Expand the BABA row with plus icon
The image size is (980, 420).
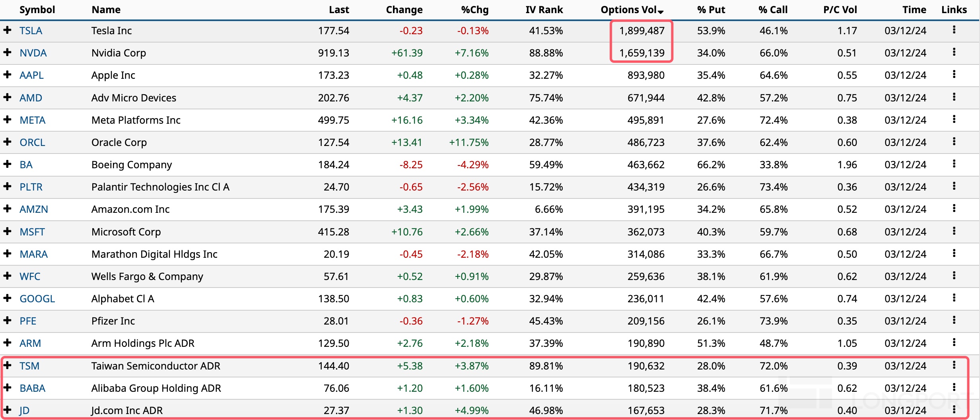point(7,387)
